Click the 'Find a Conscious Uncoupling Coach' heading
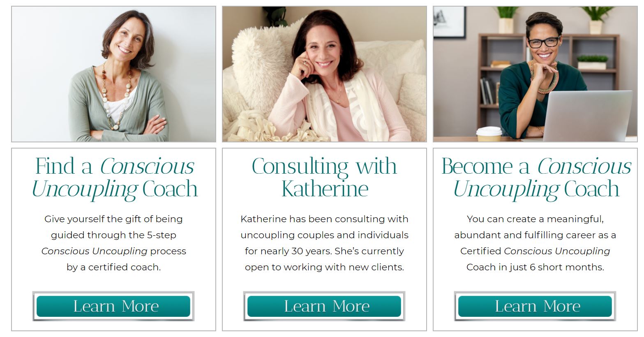This screenshot has width=644, height=337. [114, 178]
